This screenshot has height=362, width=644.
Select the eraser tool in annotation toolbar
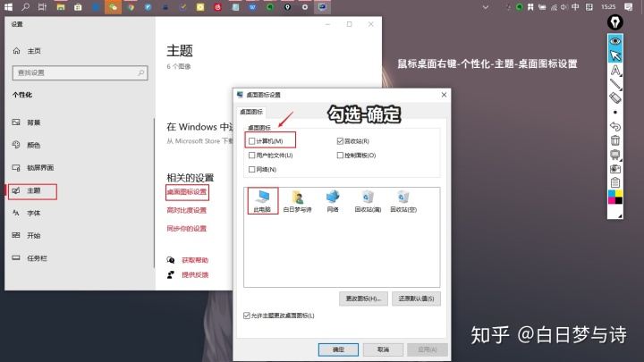click(x=614, y=98)
